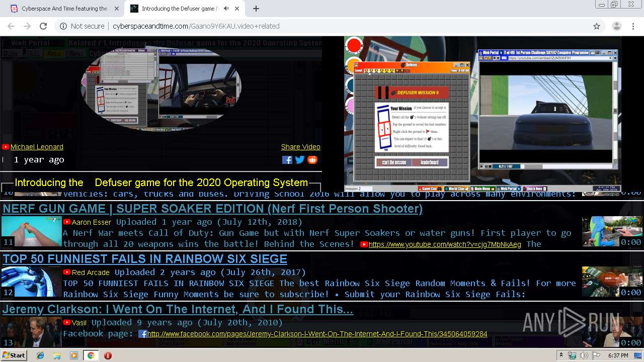Click the Nerf preview thumbnail on the right edge

pos(612,231)
